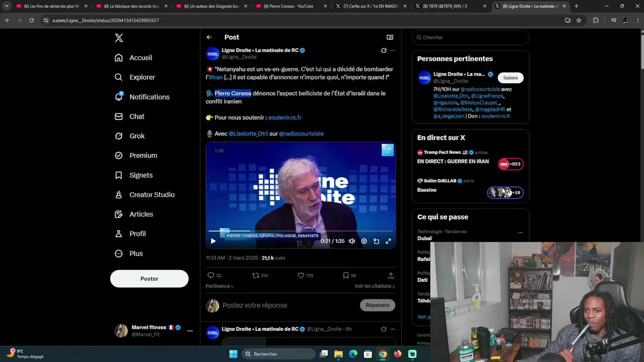Open Accueil home page
This screenshot has width=644, height=362.
133,58
